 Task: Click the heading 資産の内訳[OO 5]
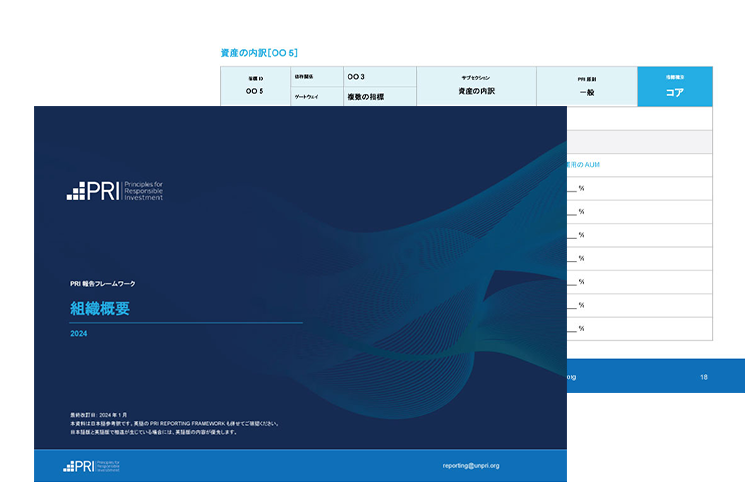click(x=259, y=53)
